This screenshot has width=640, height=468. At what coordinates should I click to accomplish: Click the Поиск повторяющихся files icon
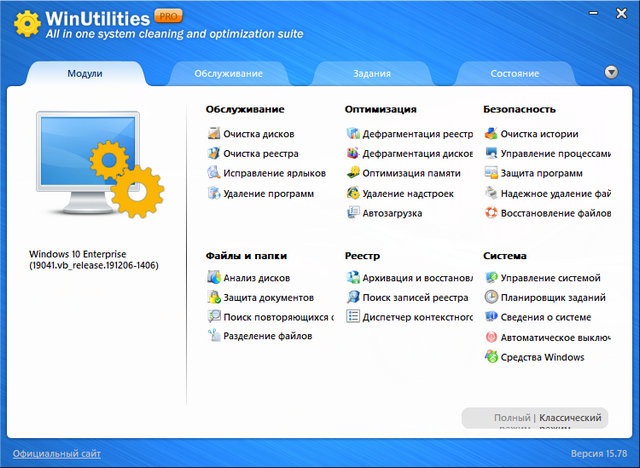(214, 317)
